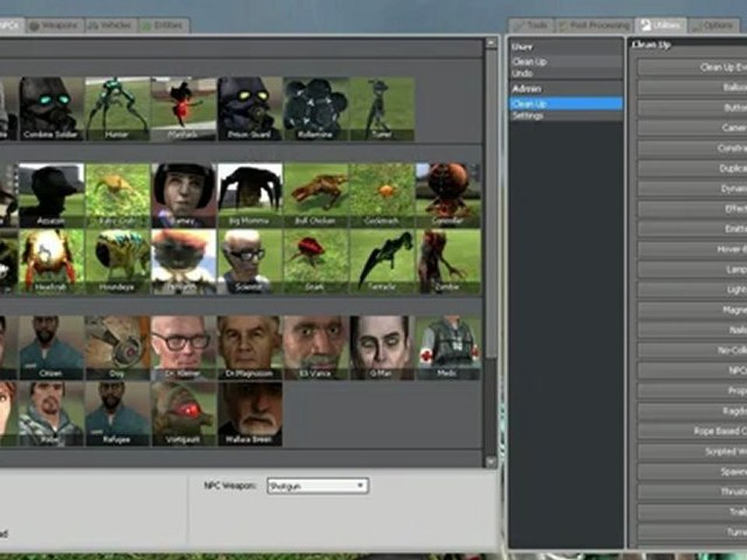
Task: Switch to the Weapons tab
Action: [54, 25]
